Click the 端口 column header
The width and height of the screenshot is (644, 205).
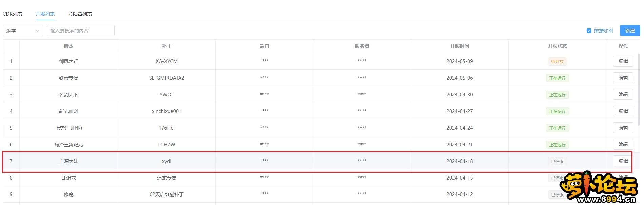point(264,46)
